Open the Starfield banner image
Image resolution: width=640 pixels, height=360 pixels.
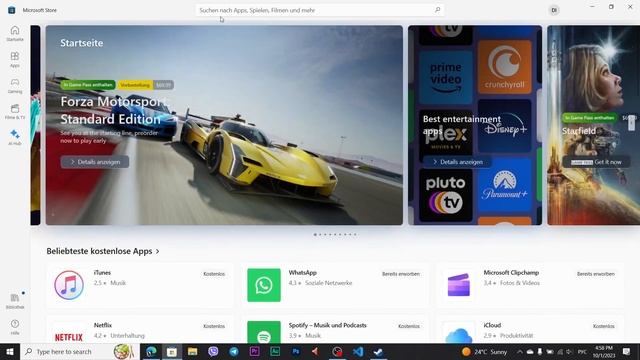(x=593, y=125)
